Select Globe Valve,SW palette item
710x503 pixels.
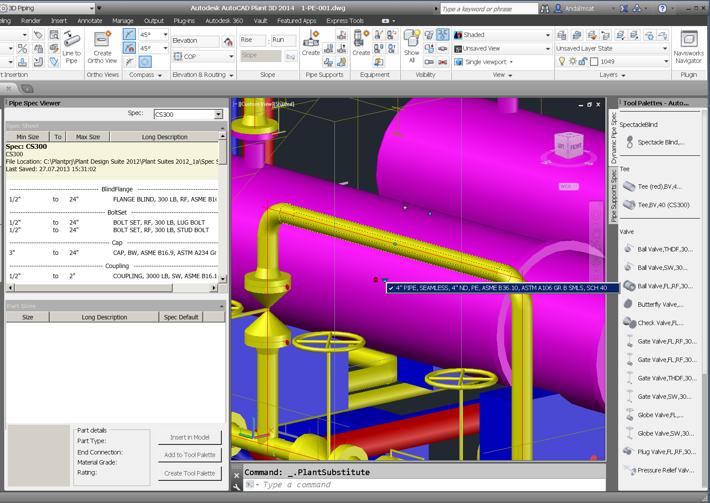coord(659,433)
